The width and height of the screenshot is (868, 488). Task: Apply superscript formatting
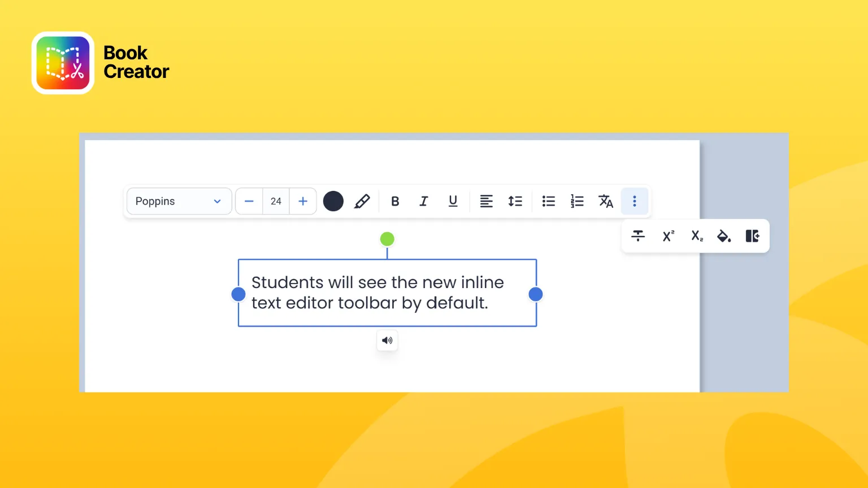coord(669,236)
